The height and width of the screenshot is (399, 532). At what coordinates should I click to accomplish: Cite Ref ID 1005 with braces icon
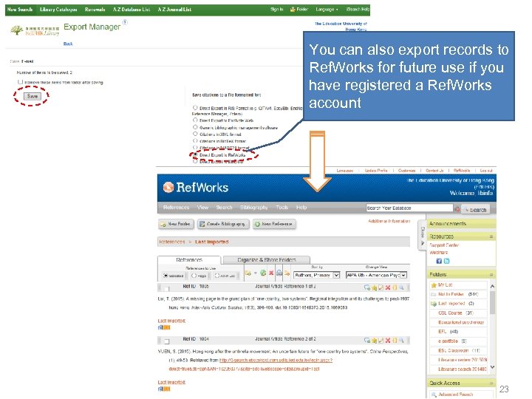[395, 287]
